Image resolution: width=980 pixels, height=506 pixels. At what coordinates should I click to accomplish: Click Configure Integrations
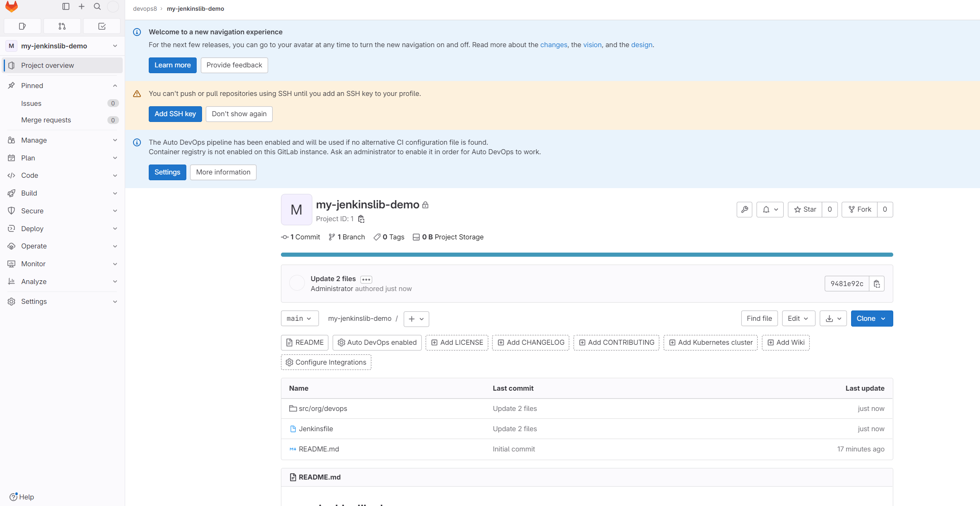pos(326,362)
